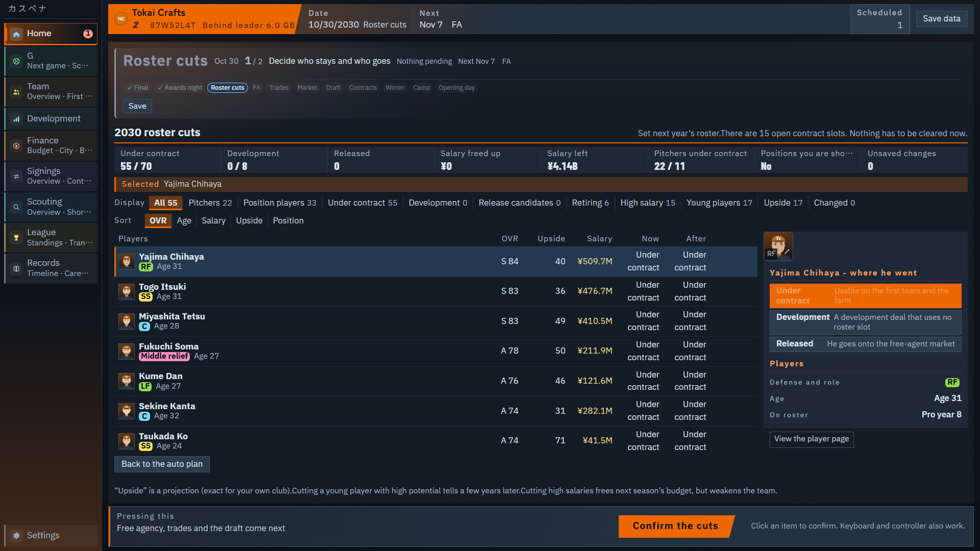Viewport: 980px width, 551px height.
Task: Open League trophy icon
Action: pos(16,238)
